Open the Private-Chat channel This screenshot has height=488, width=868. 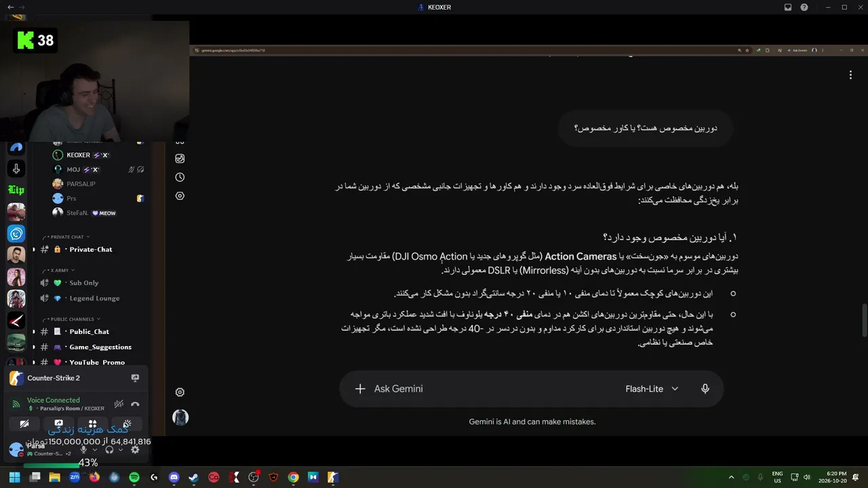91,249
